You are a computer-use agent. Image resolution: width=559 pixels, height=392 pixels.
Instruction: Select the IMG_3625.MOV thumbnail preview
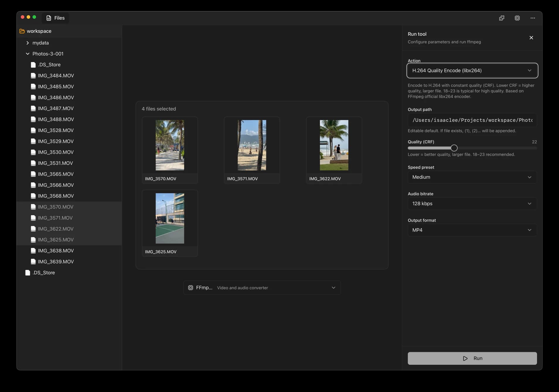(x=170, y=218)
